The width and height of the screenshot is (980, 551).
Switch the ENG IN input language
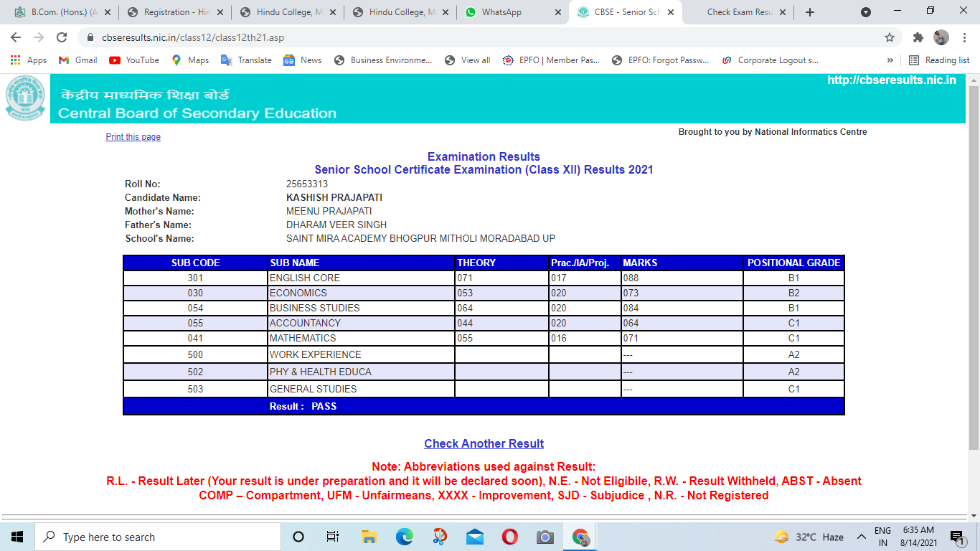[x=882, y=537]
